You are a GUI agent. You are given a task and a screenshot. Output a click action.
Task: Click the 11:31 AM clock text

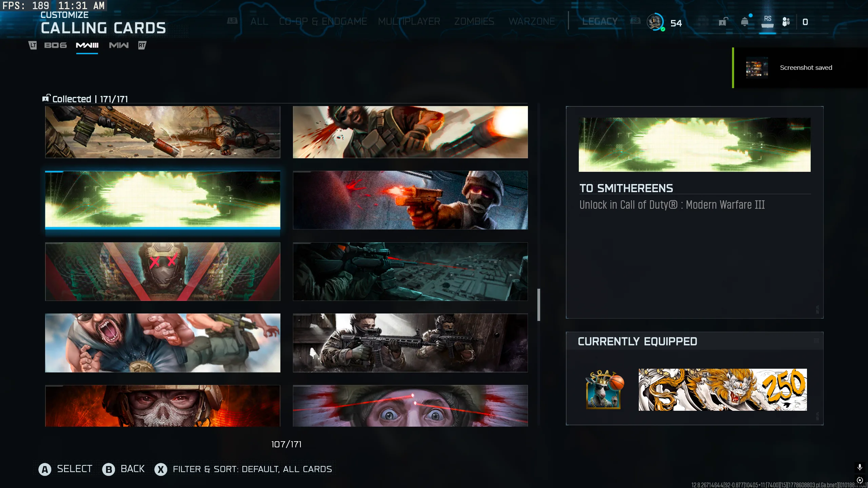coord(81,5)
